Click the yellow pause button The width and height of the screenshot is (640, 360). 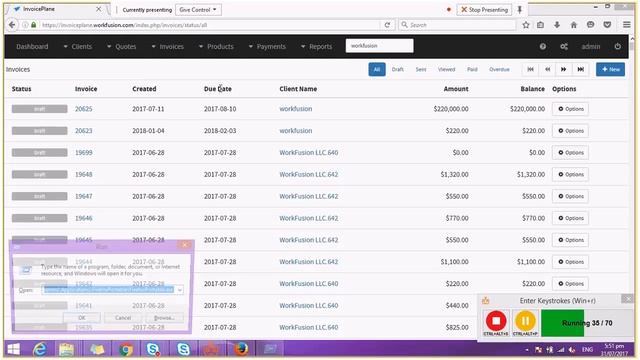[525, 321]
